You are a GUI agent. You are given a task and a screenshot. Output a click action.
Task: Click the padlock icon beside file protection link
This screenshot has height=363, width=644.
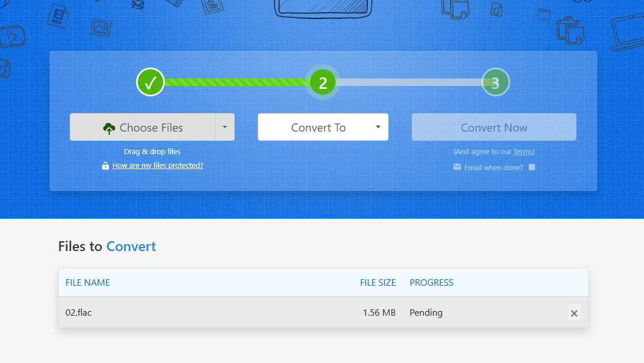pyautogui.click(x=106, y=165)
